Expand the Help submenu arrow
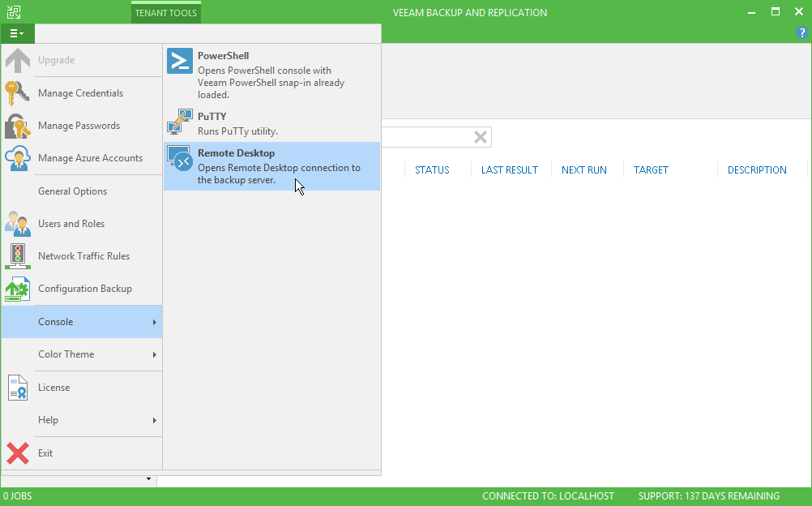Image resolution: width=812 pixels, height=506 pixels. point(154,421)
